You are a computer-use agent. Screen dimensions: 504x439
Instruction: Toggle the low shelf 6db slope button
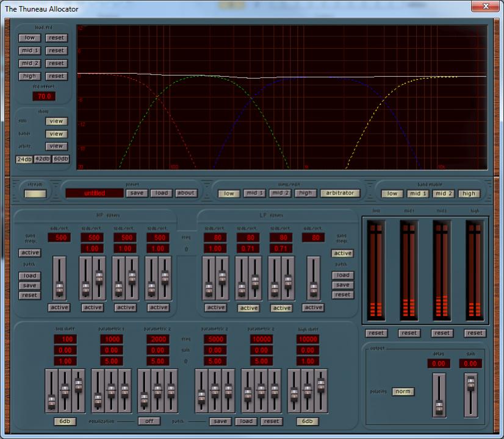point(65,421)
